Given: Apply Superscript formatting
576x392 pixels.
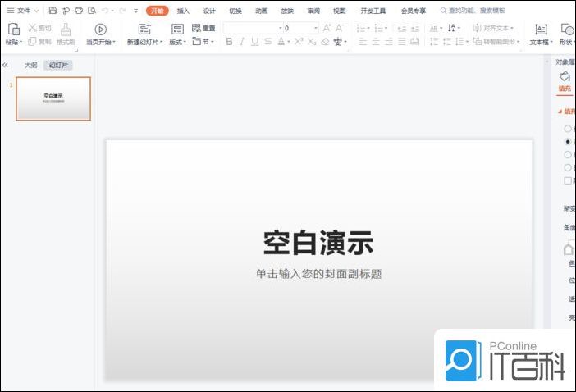Looking at the screenshot, I should [x=299, y=41].
